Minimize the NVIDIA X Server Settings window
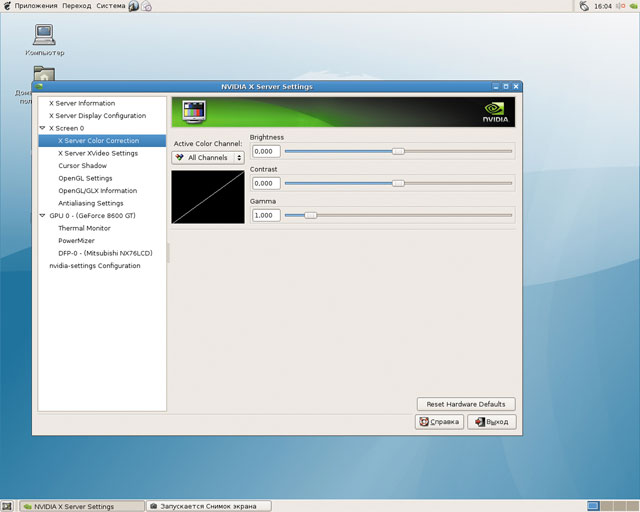The image size is (640, 512). coord(496,87)
